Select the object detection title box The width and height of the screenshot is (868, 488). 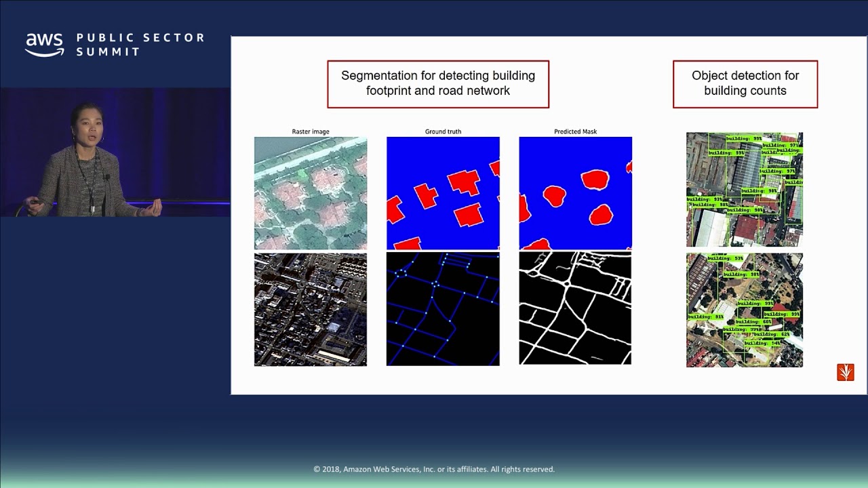(x=745, y=84)
